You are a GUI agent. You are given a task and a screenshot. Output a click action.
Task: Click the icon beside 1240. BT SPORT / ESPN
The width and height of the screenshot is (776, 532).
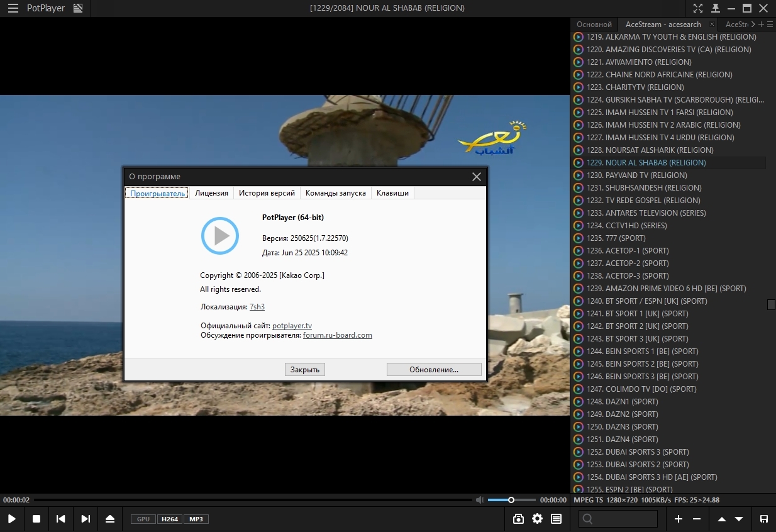pos(579,301)
